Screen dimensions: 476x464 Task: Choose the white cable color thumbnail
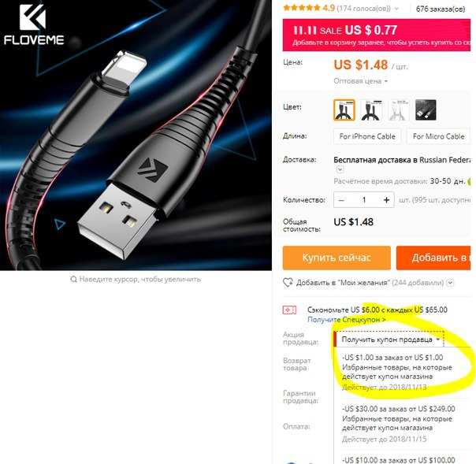coord(399,110)
